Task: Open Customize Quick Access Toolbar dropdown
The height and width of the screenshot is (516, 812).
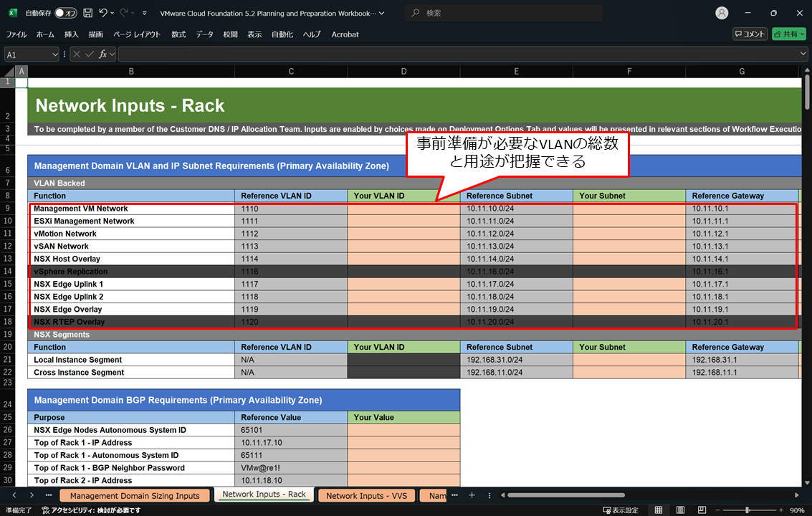Action: point(145,13)
